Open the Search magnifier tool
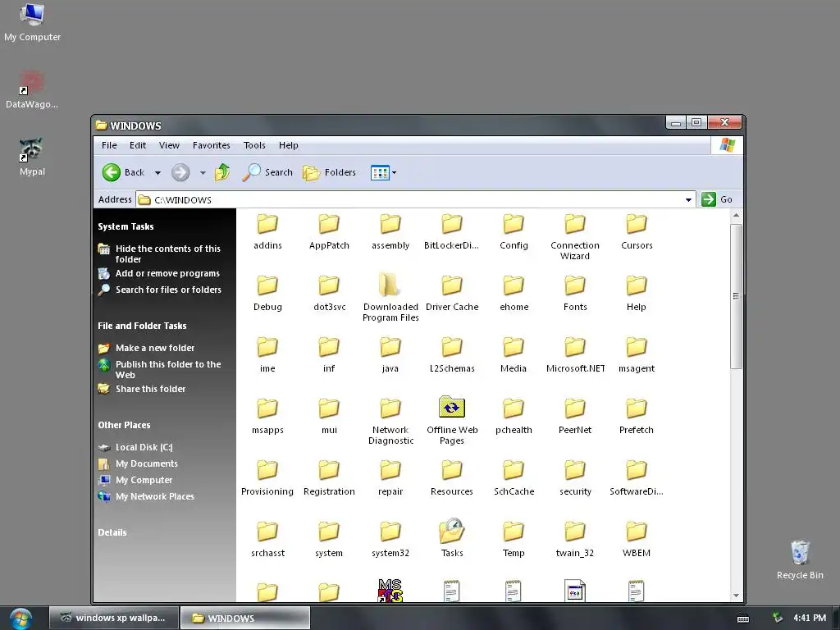The image size is (840, 630). [267, 172]
